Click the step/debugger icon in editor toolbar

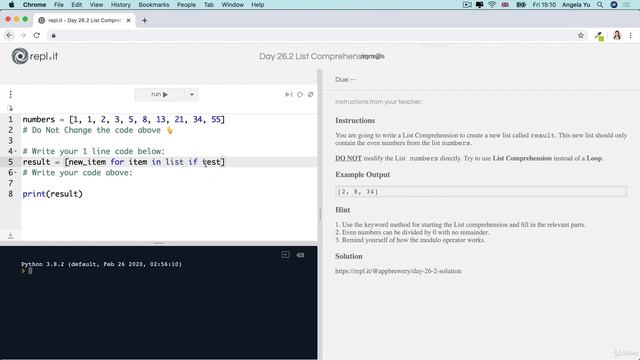[x=289, y=94]
